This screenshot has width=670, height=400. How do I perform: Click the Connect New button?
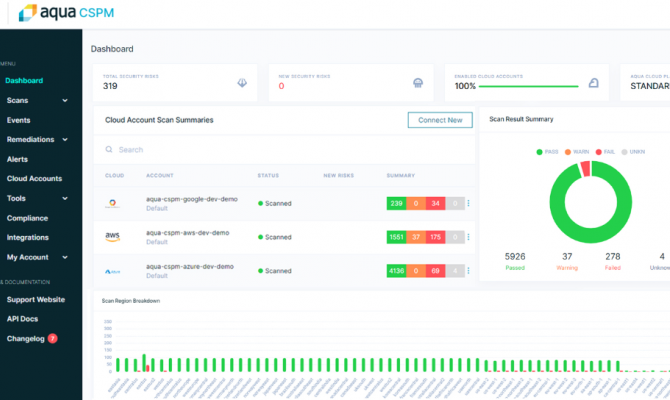(440, 120)
